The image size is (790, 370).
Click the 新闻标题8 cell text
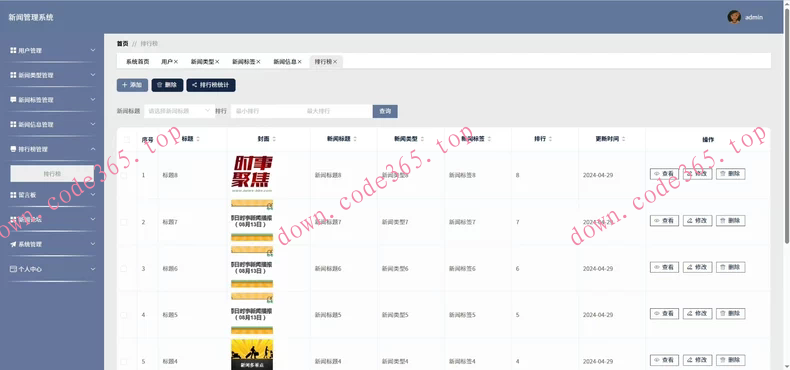click(x=328, y=175)
